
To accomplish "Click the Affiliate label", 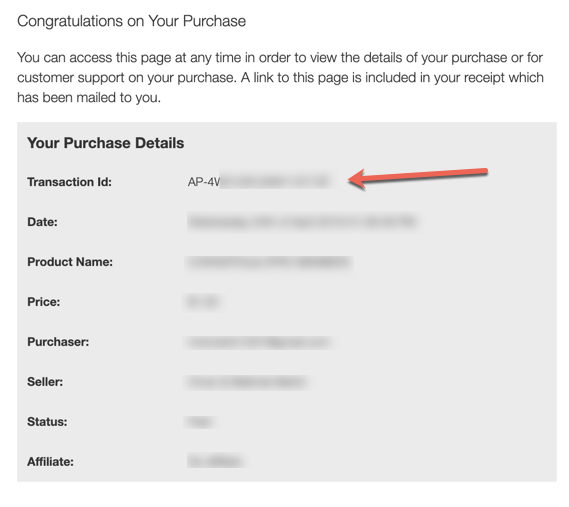I will tap(50, 461).
